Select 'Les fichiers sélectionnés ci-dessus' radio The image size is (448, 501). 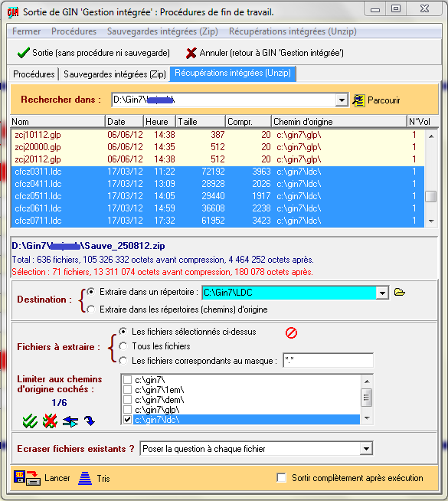(123, 332)
